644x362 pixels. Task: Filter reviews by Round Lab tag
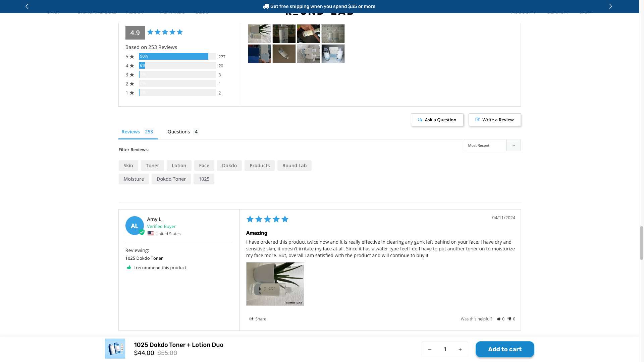pos(294,166)
